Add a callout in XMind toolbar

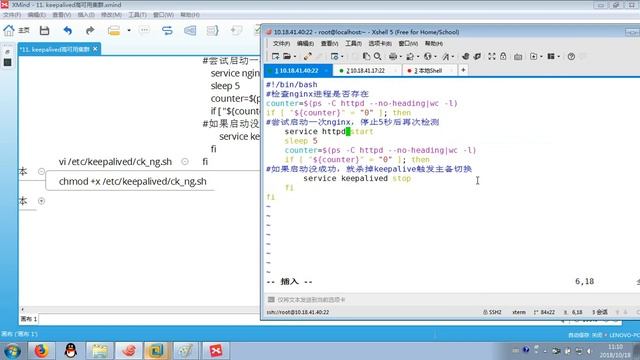tap(144, 30)
